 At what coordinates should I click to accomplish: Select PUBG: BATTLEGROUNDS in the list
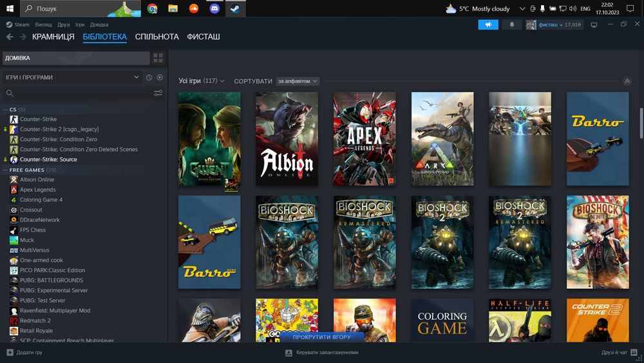click(52, 280)
